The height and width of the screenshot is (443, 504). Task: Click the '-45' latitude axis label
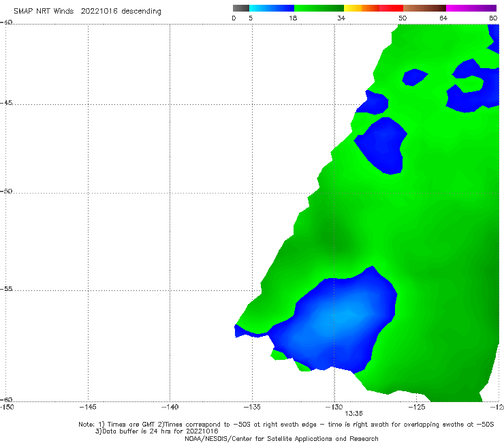pos(6,103)
